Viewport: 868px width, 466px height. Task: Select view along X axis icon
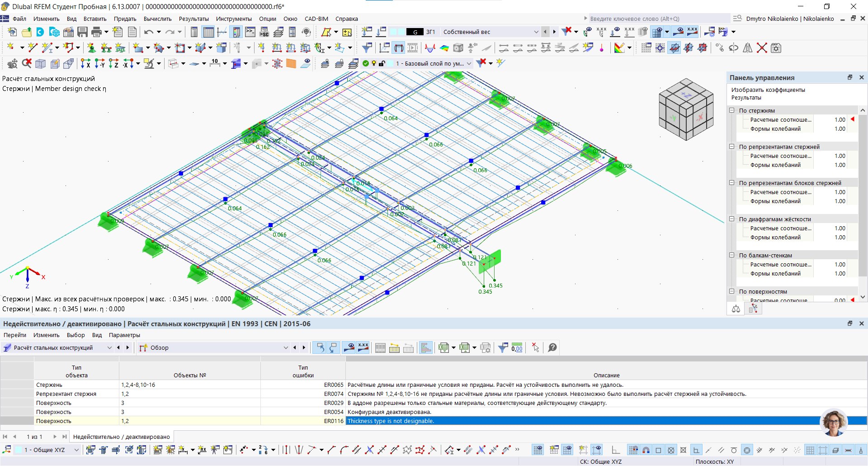85,64
